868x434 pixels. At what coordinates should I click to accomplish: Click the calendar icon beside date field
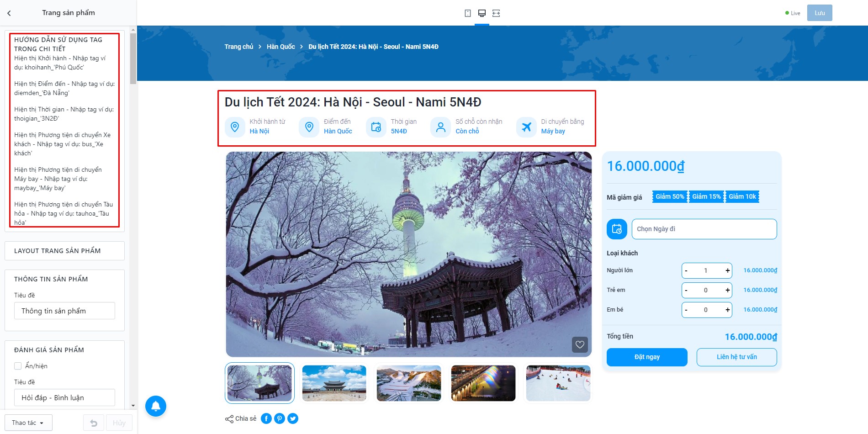point(617,229)
